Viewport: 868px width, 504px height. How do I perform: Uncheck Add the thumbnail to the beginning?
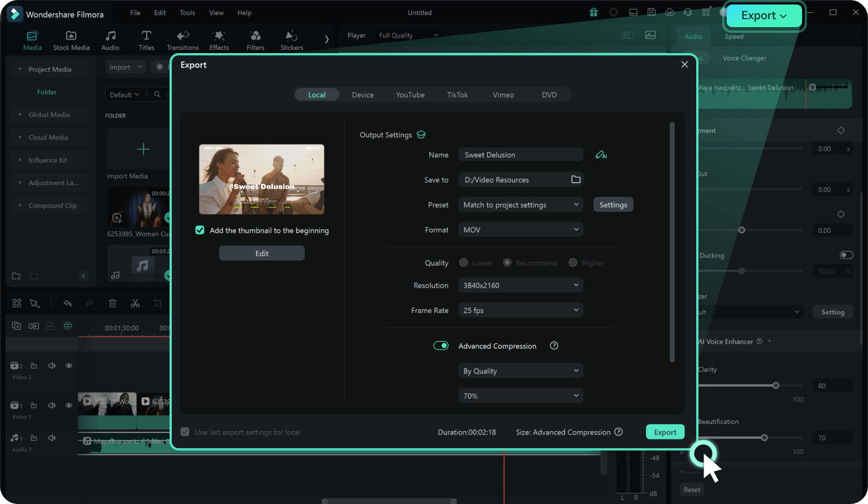pos(199,230)
